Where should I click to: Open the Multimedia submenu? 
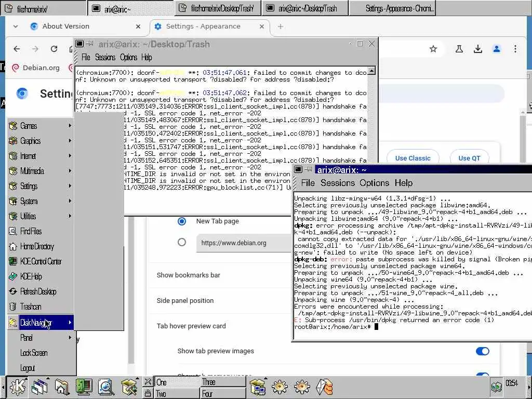41,171
